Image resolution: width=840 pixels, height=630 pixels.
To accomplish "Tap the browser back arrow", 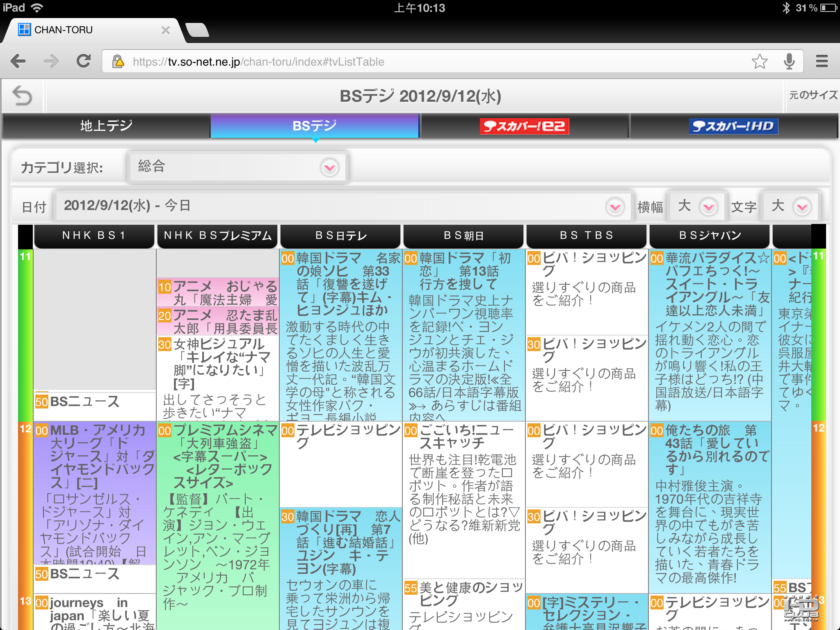I will (x=18, y=62).
